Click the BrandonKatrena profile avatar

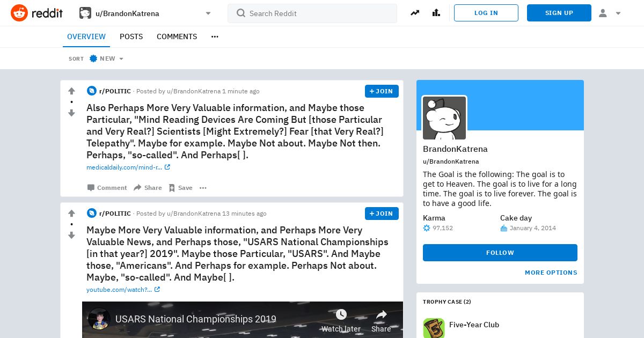point(444,118)
